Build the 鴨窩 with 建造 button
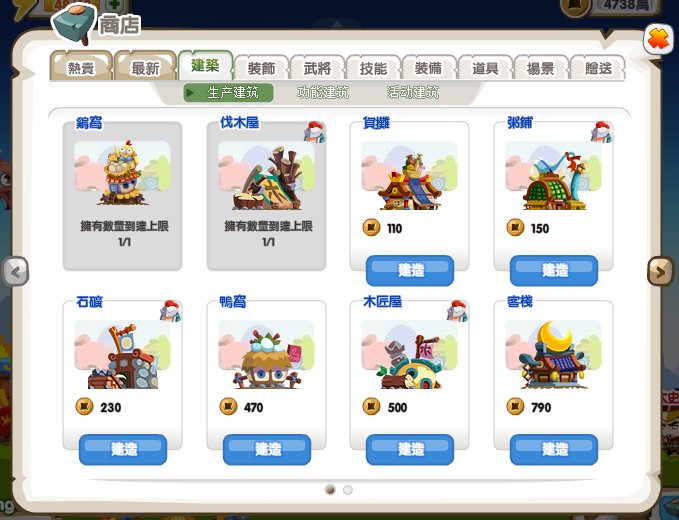The image size is (679, 520). 267,449
